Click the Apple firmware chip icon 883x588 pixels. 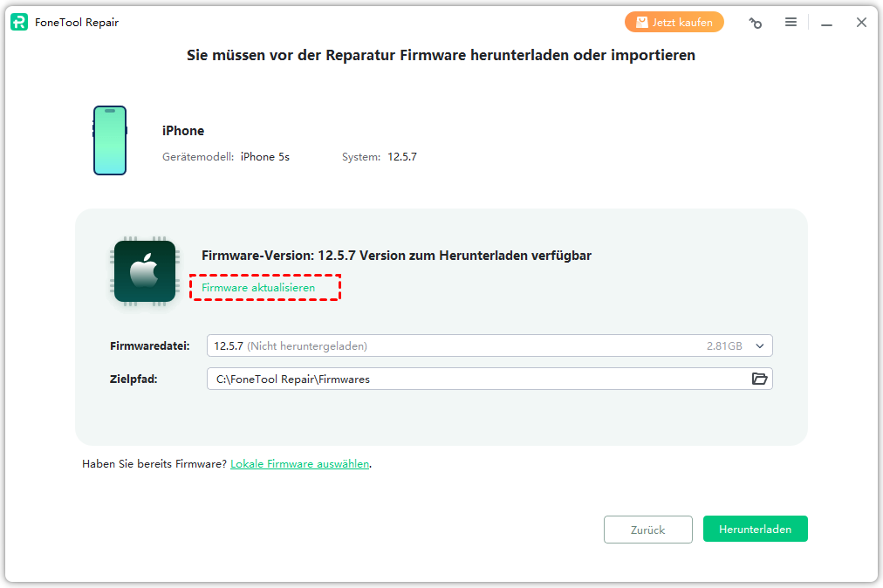(x=145, y=271)
